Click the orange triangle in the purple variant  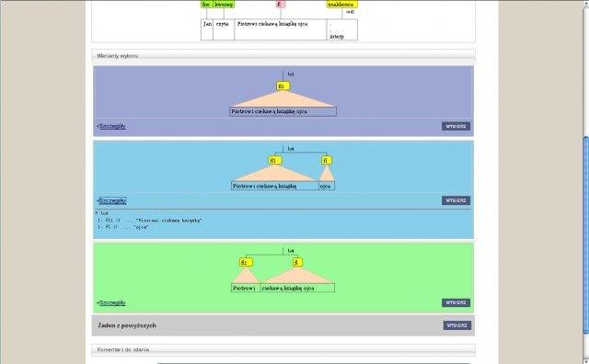click(x=283, y=100)
